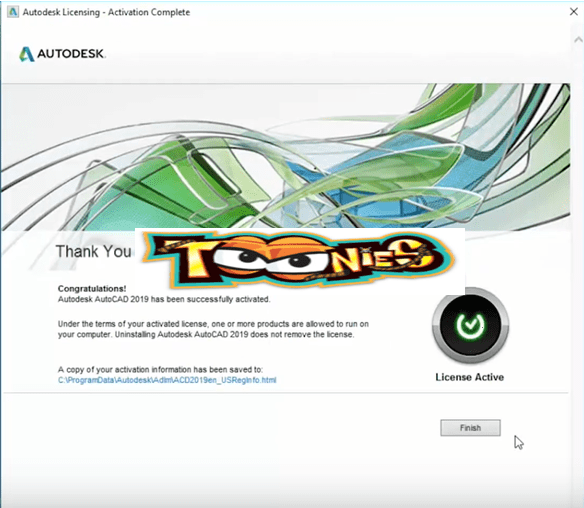Click the 'Autodesk Licensing - Activation Complete' window title
This screenshot has height=508, width=584.
pyautogui.click(x=106, y=12)
